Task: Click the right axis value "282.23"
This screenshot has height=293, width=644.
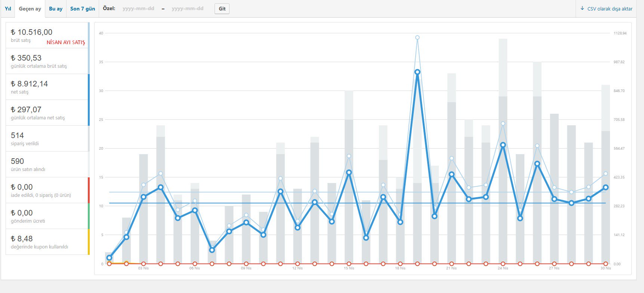Action: point(619,206)
